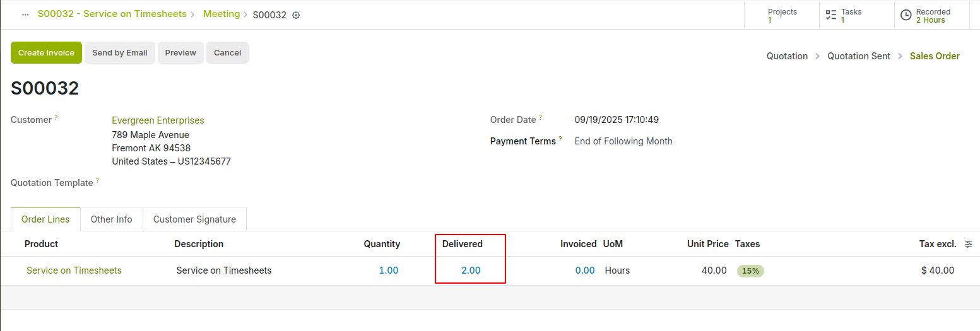The image size is (980, 331).
Task: Open the column settings adjust icon
Action: point(969,244)
